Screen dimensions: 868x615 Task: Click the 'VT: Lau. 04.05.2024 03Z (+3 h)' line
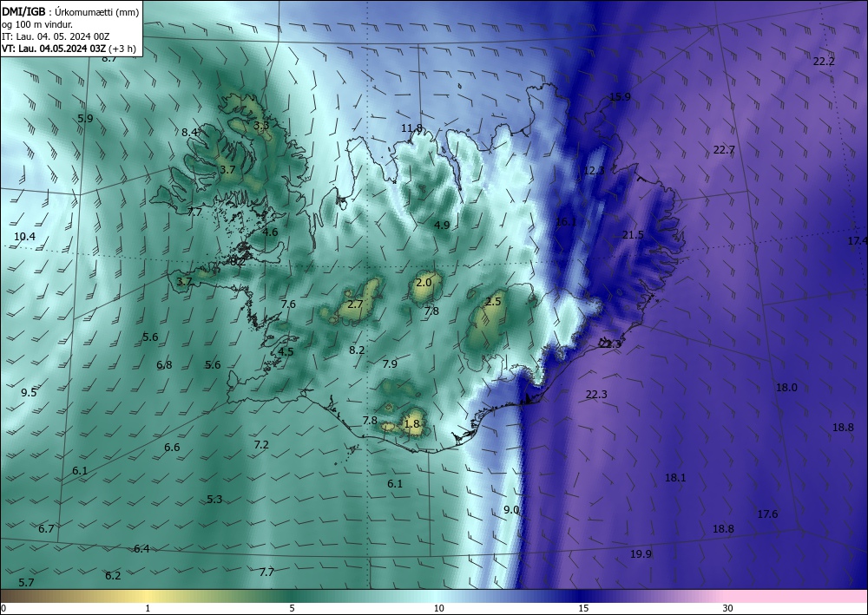pyautogui.click(x=69, y=48)
